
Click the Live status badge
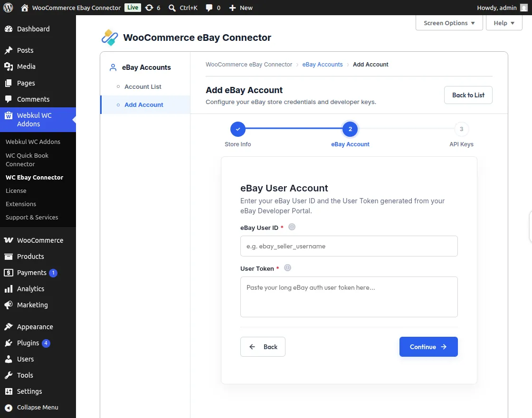[133, 8]
